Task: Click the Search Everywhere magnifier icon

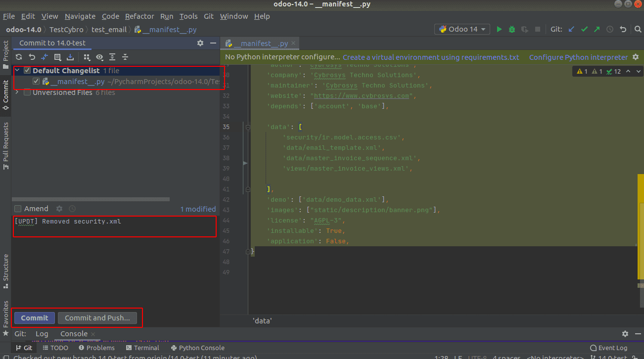Action: tap(638, 29)
